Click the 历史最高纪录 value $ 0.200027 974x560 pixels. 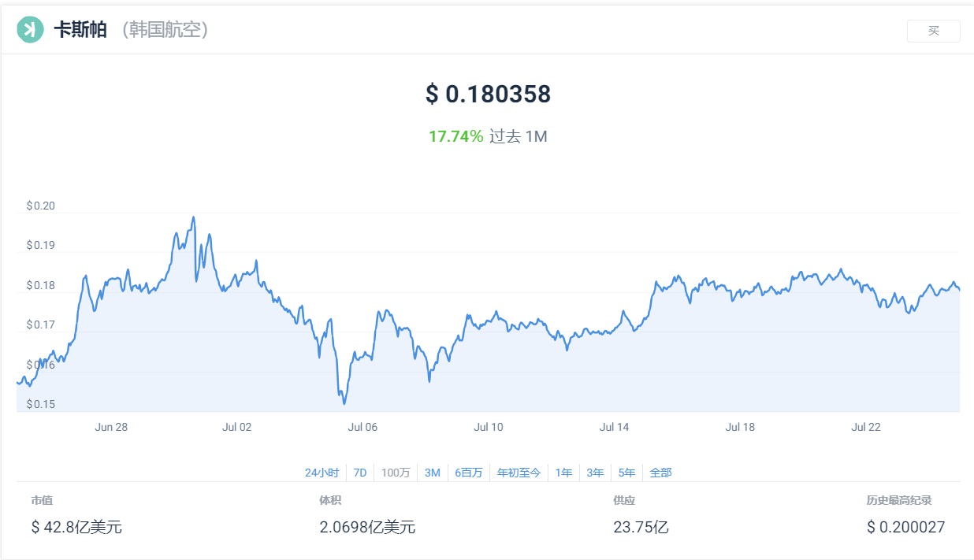pos(905,527)
